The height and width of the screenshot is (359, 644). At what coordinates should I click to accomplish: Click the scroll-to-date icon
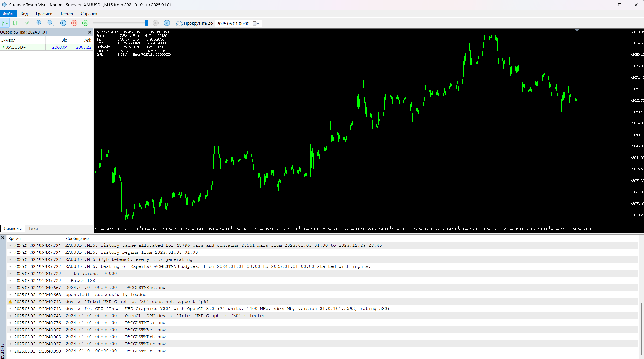tap(179, 23)
